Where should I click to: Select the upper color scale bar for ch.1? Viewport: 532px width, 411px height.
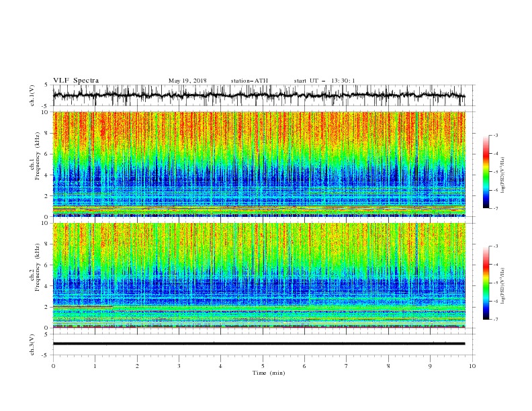pyautogui.click(x=486, y=172)
